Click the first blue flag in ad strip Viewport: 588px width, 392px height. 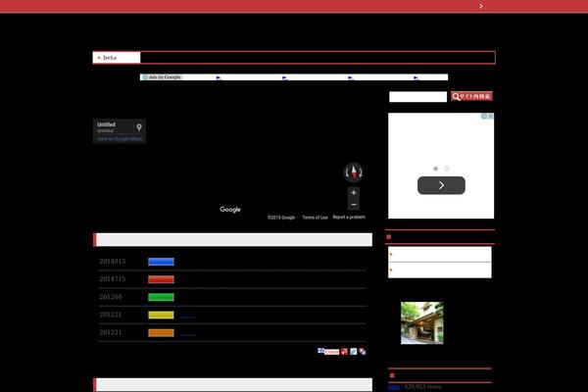219,78
